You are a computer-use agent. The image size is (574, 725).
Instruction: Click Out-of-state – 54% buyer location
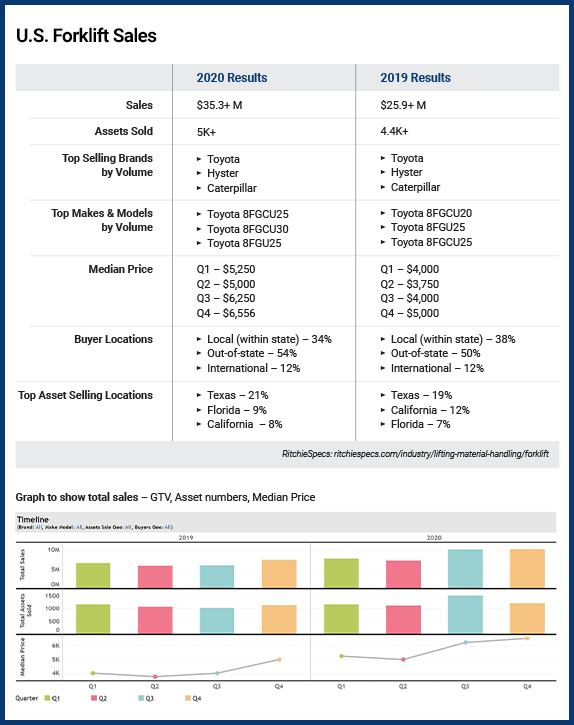tap(252, 353)
